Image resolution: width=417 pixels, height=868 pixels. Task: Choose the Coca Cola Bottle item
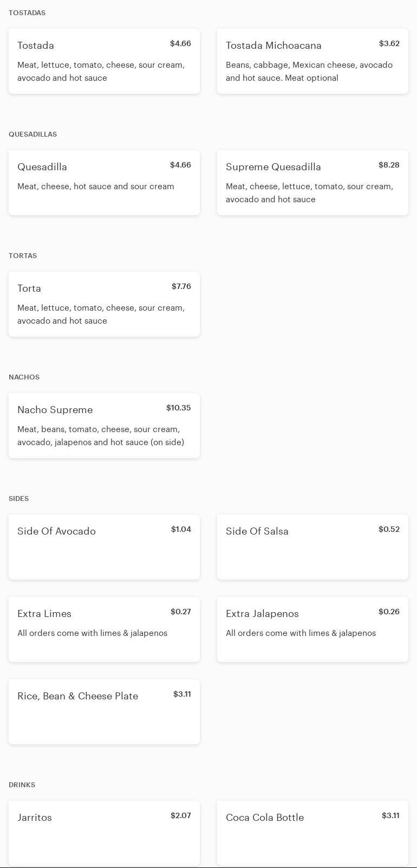312,833
